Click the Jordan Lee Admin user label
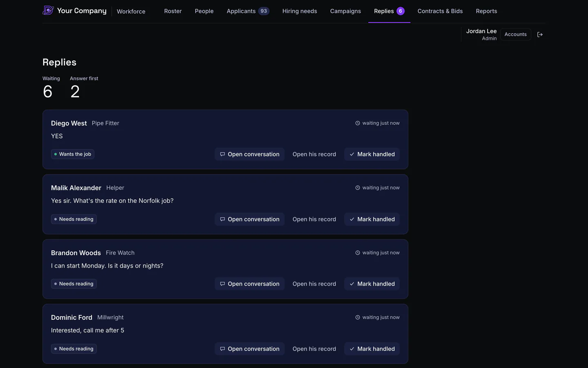Screen dimensions: 588x368 tap(481, 34)
